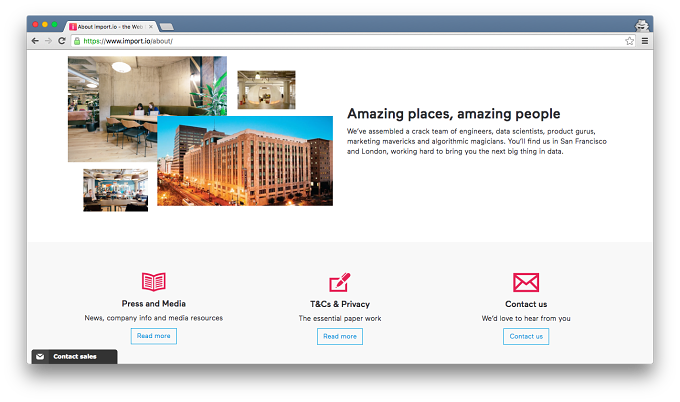The width and height of the screenshot is (680, 402).
Task: Close the About import.io tab
Action: [x=150, y=27]
